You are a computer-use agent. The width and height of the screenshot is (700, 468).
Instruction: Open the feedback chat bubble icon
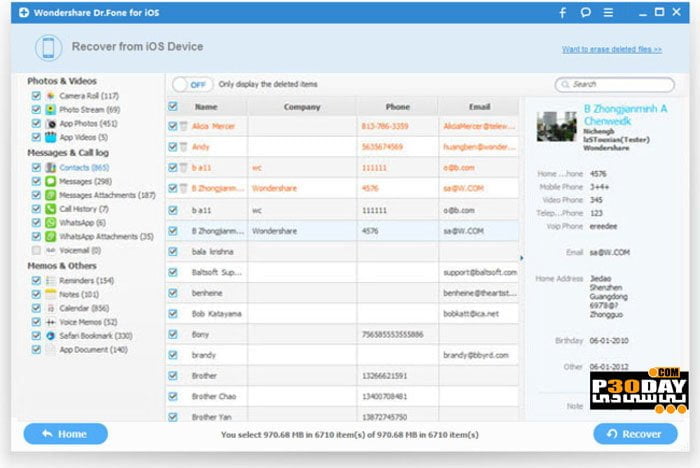coord(586,13)
